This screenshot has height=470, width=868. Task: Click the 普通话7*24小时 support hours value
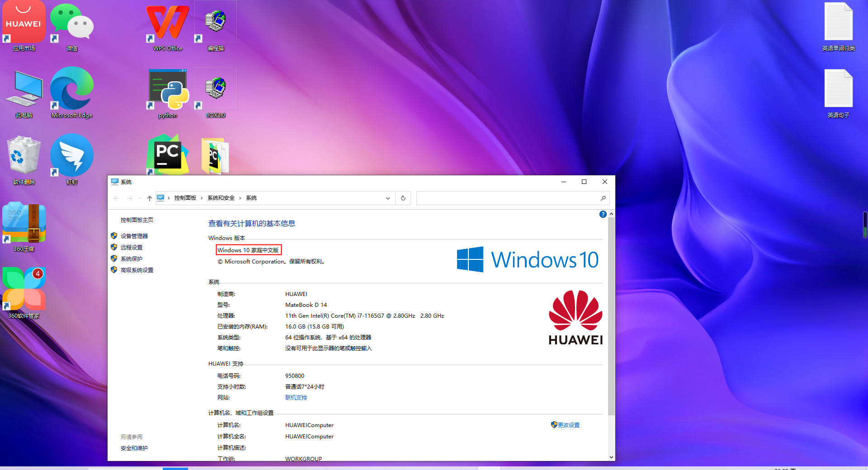305,387
